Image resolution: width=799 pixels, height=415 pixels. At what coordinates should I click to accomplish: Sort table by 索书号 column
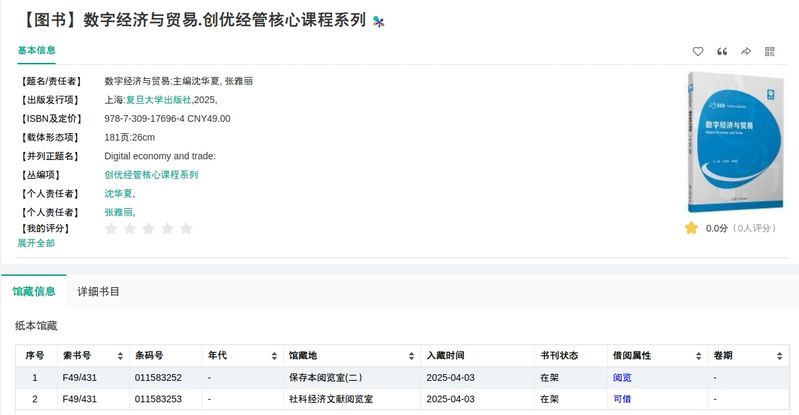point(121,356)
